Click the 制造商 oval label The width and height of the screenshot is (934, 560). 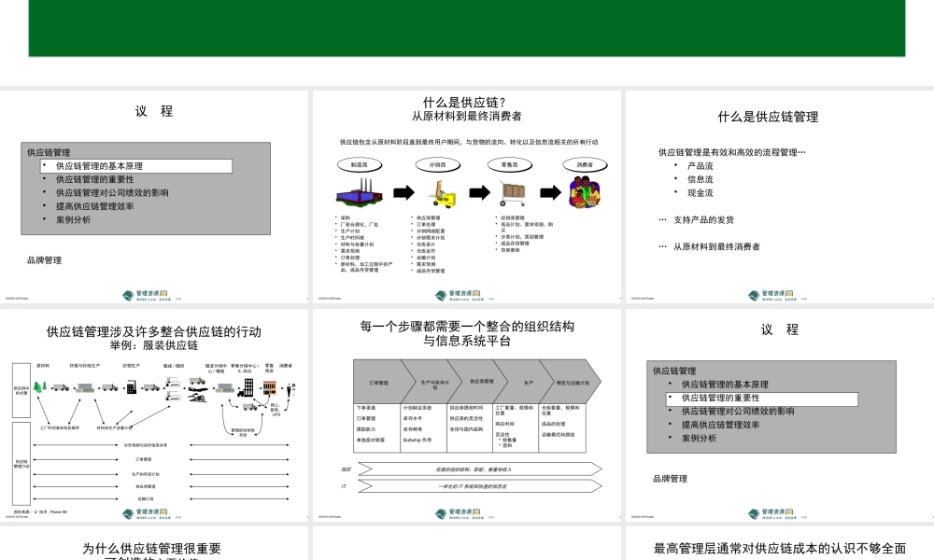(360, 165)
